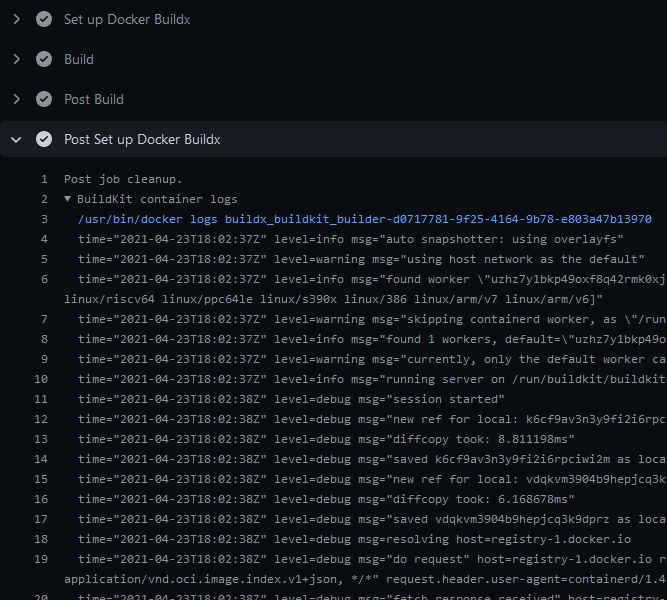Click the /usr/bin/docker logs command line
This screenshot has width=667, height=600.
(364, 219)
